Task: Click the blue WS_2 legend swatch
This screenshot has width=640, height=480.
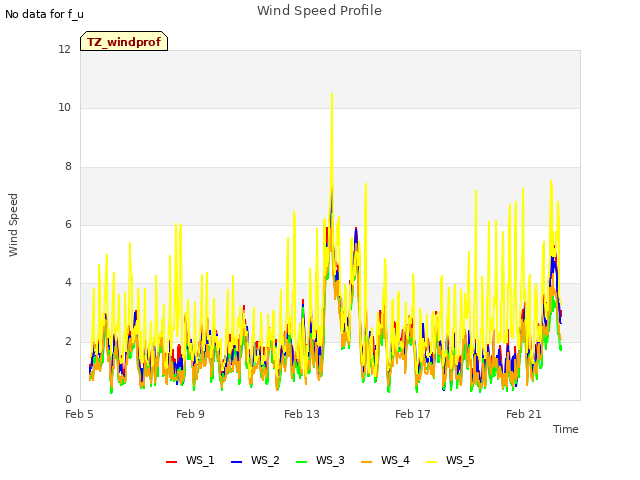Action: 236,462
